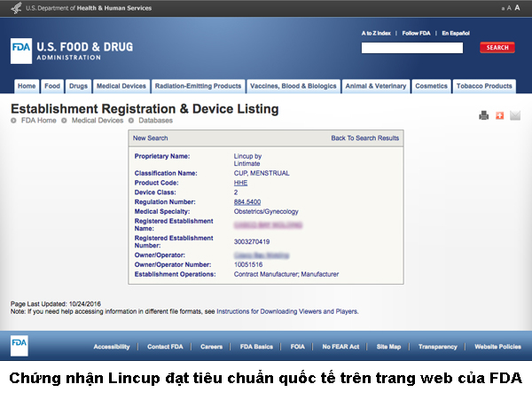Image resolution: width=532 pixels, height=400 pixels.
Task: Click establishment number 3003270419
Action: [252, 242]
